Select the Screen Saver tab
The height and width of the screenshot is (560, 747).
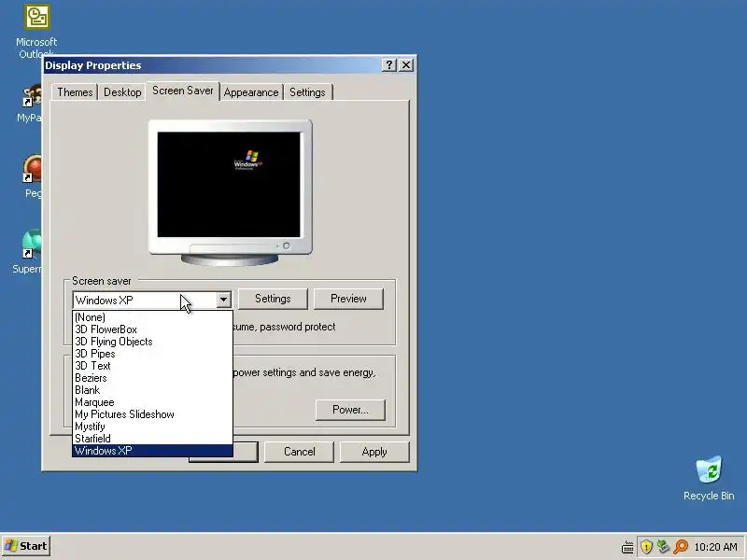tap(182, 91)
